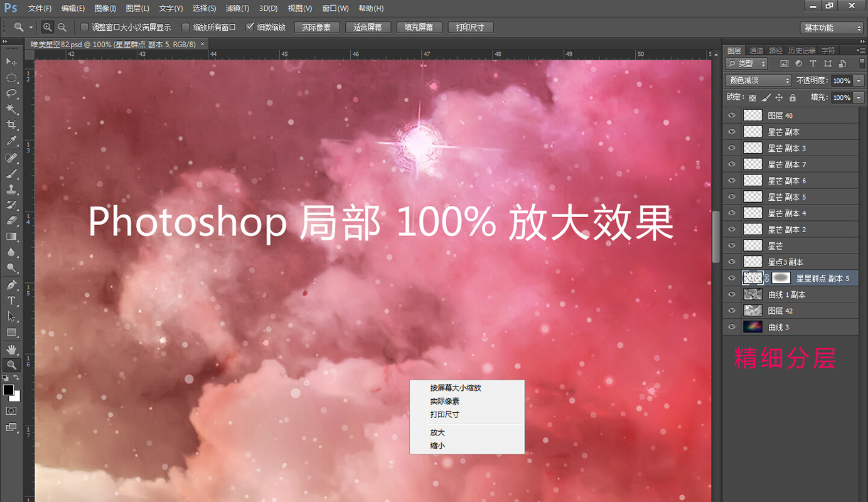Select the Magic Wand tool
The width and height of the screenshot is (868, 502).
tap(11, 109)
